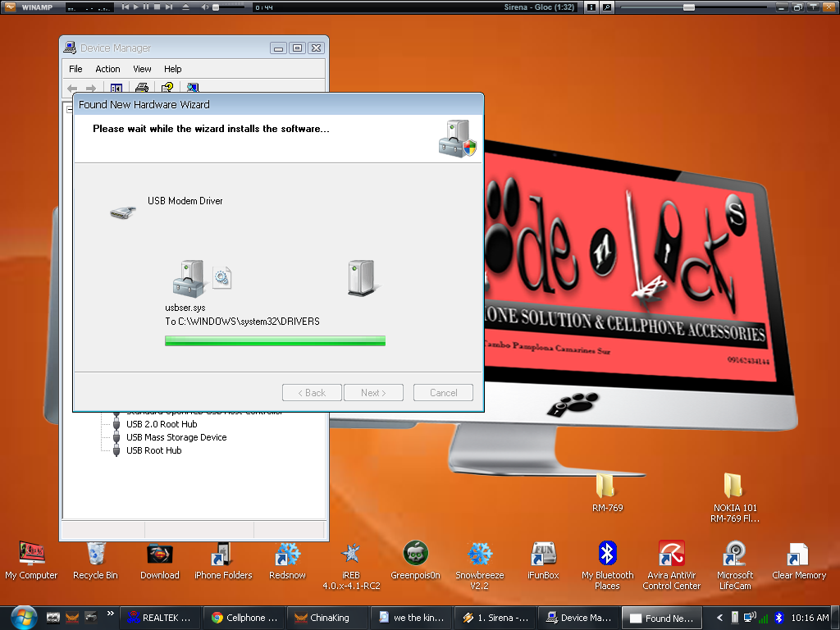Click the Help properties icon in Device Manager
This screenshot has width=840, height=630.
(167, 88)
